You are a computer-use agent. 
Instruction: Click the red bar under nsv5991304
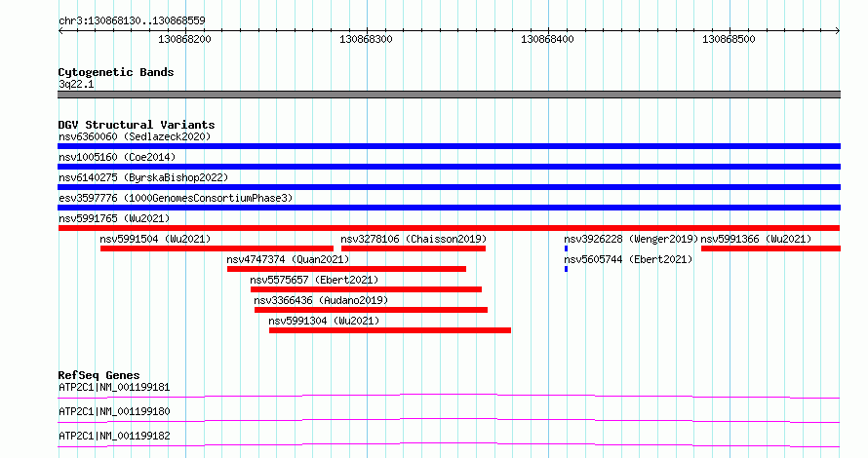pos(390,330)
